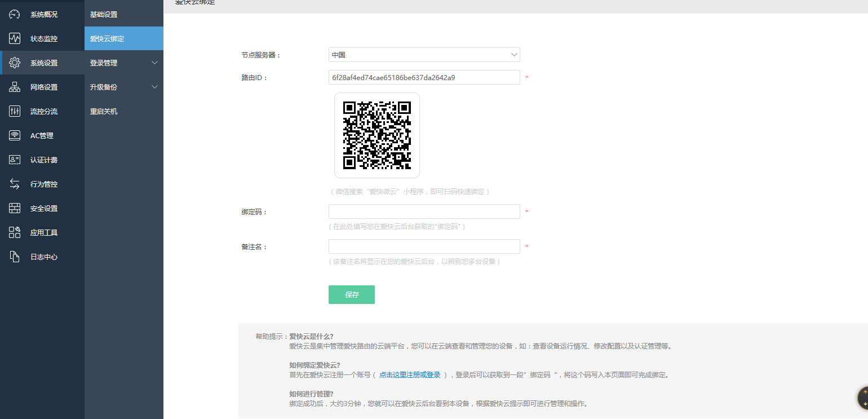Click the 安全设置 firewall icon
The height and width of the screenshot is (419, 868).
tap(15, 209)
